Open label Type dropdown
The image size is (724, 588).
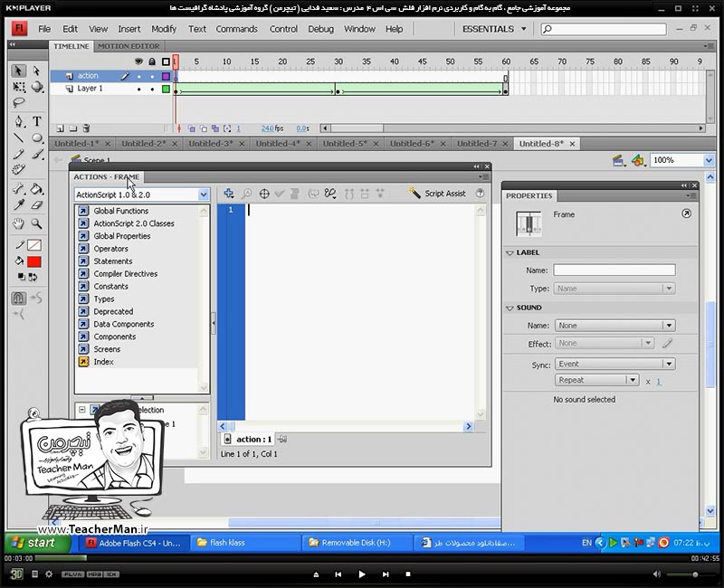[x=615, y=289]
